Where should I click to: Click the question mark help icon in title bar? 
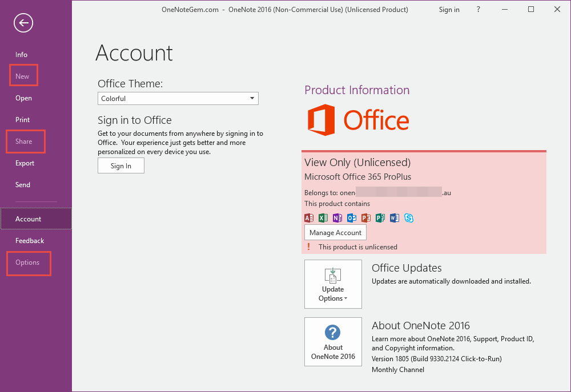click(478, 10)
